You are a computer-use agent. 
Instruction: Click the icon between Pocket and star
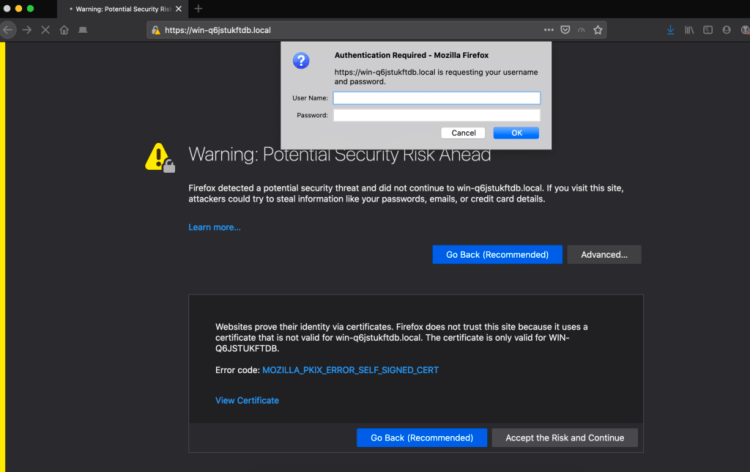(x=582, y=30)
